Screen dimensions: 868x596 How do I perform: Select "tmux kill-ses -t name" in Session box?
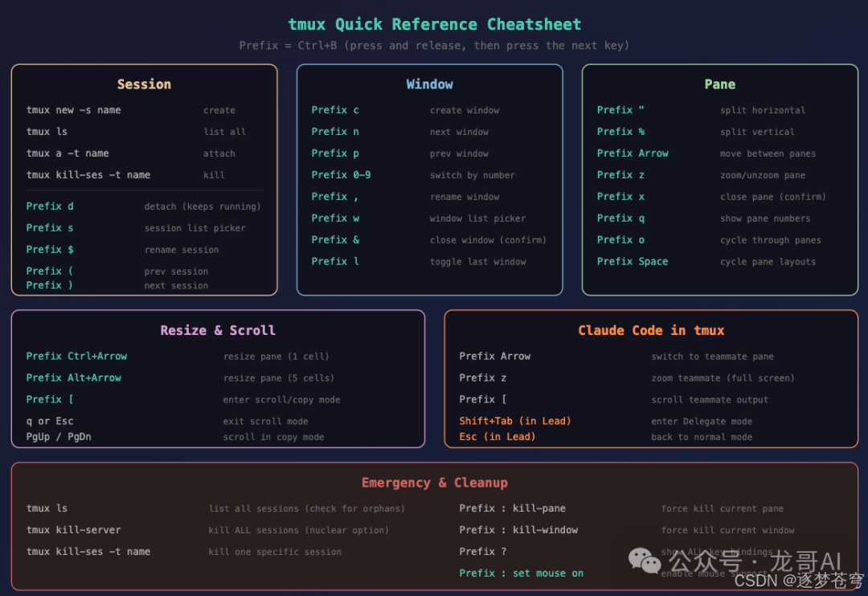88,175
